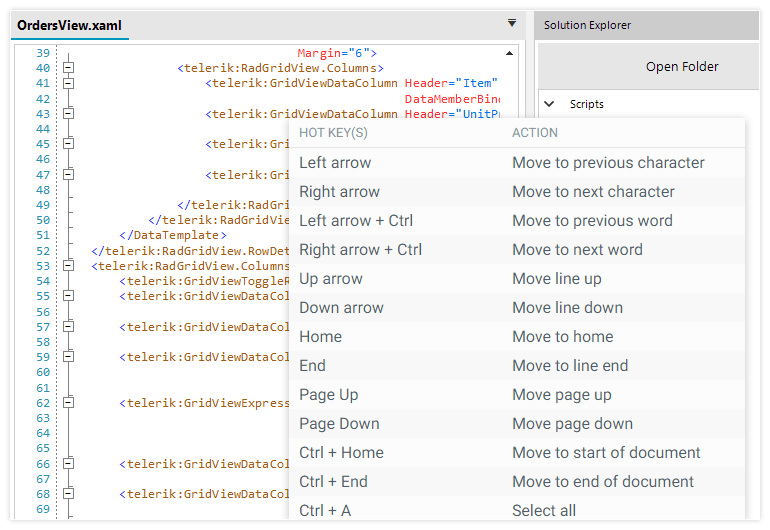
Task: Click 'Move to previous word' action
Action: [592, 221]
